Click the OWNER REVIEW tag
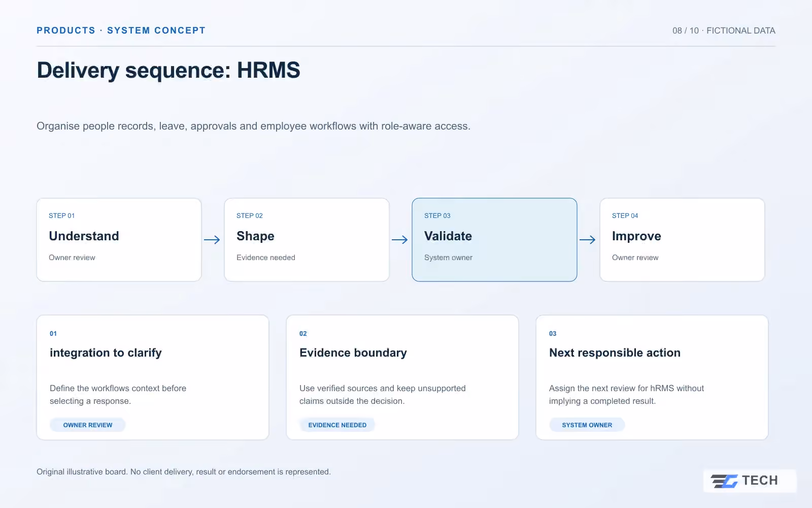 pyautogui.click(x=88, y=425)
